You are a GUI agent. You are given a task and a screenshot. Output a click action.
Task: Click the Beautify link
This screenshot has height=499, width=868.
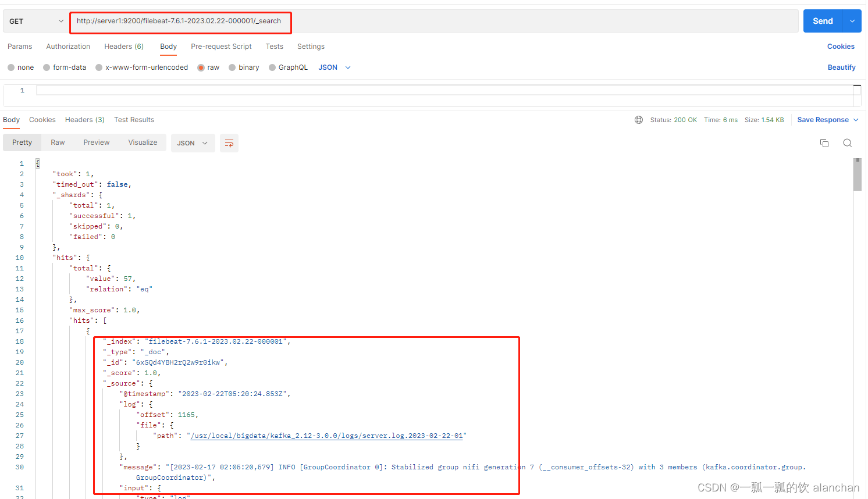point(841,67)
